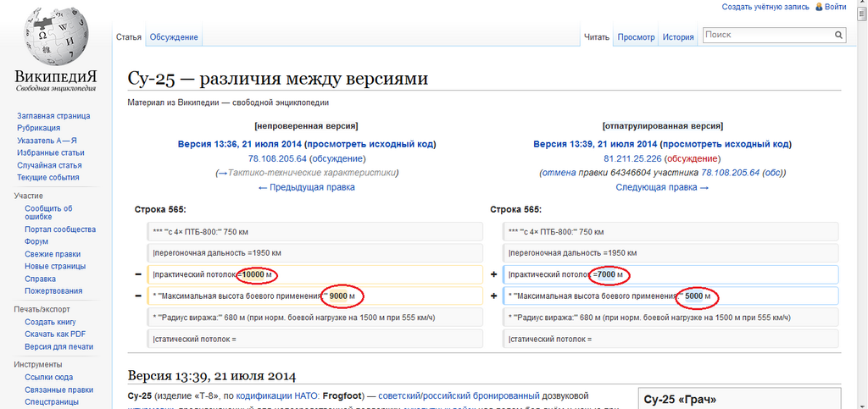The height and width of the screenshot is (409, 868).
Task: Click Сообщить об ошибке link
Action: tap(48, 213)
